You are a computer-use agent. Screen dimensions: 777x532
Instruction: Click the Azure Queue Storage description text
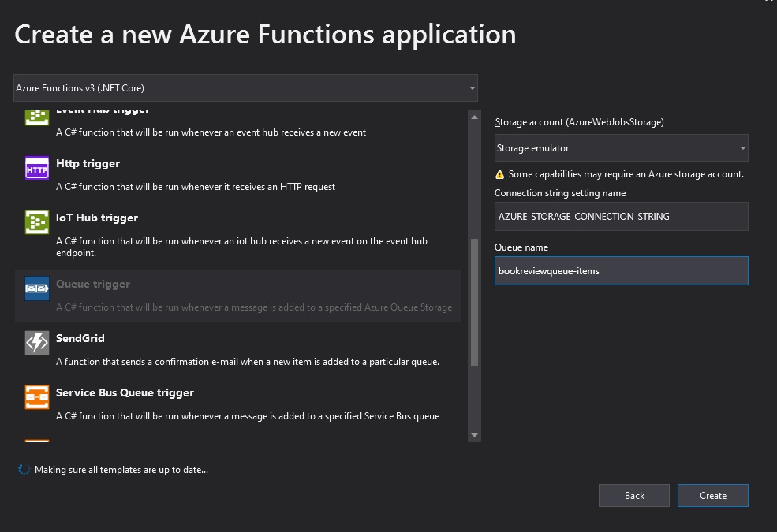tap(254, 307)
